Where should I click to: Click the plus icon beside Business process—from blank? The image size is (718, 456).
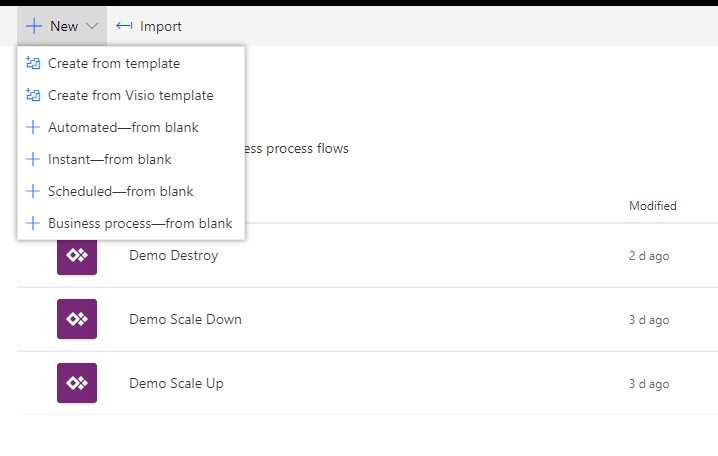click(x=33, y=223)
